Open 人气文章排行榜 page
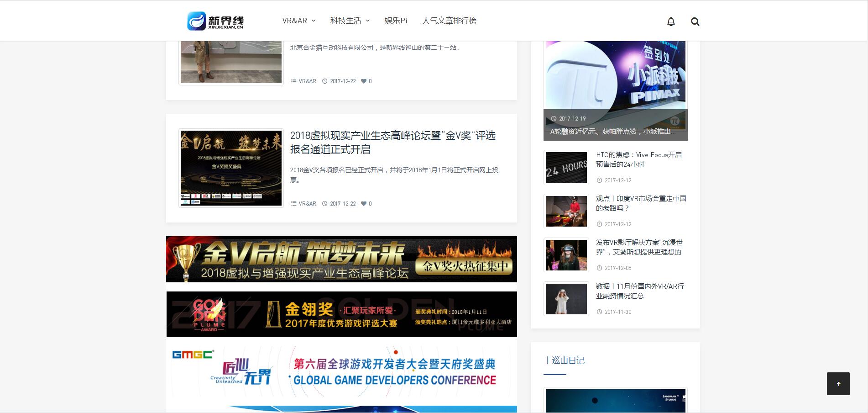This screenshot has height=413, width=868. (449, 21)
